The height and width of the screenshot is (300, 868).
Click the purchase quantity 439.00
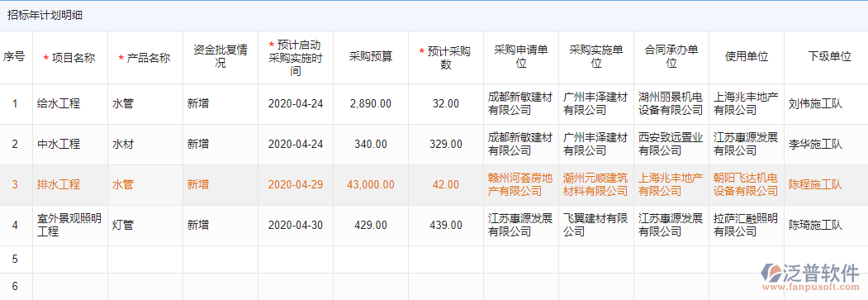click(446, 226)
